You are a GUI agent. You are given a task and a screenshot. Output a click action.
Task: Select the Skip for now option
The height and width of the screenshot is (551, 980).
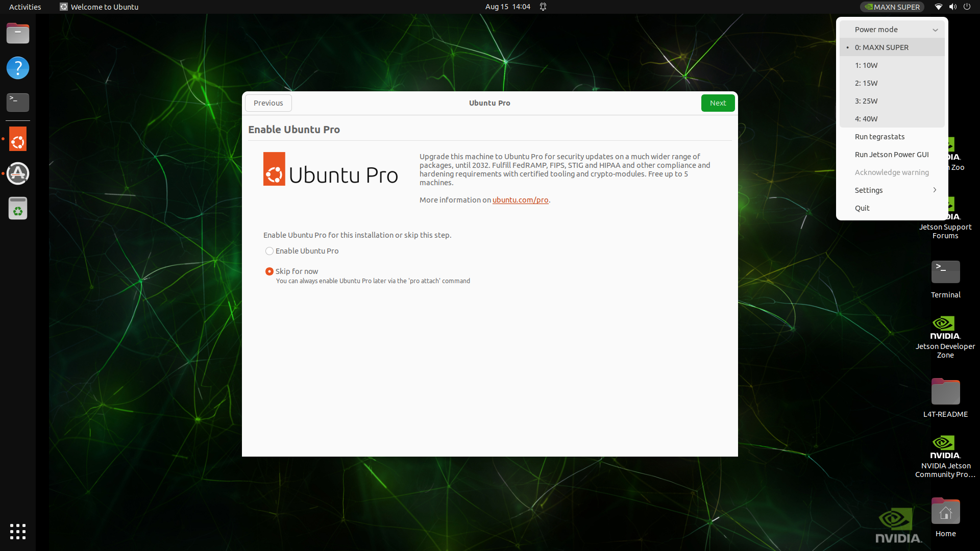coord(269,271)
